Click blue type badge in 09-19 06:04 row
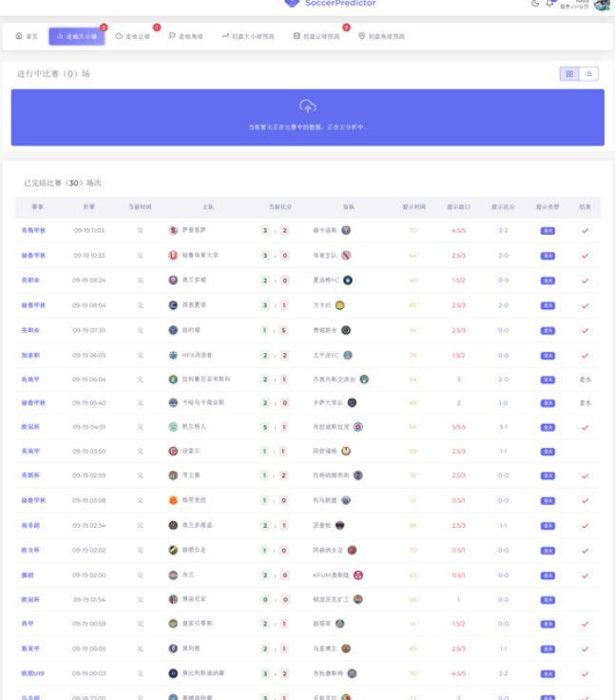The width and height of the screenshot is (615, 700). click(548, 379)
